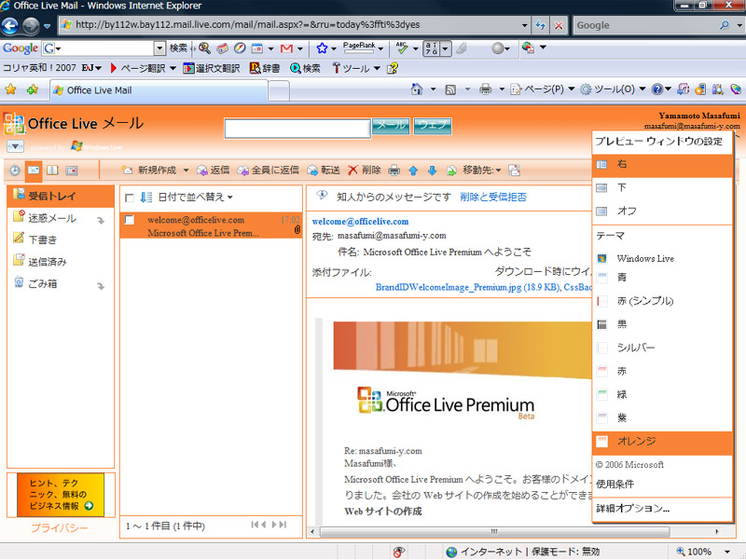The height and width of the screenshot is (560, 746).
Task: Open the BrandIDWelcomeImage_Premium.jpg attachment link
Action: [468, 287]
